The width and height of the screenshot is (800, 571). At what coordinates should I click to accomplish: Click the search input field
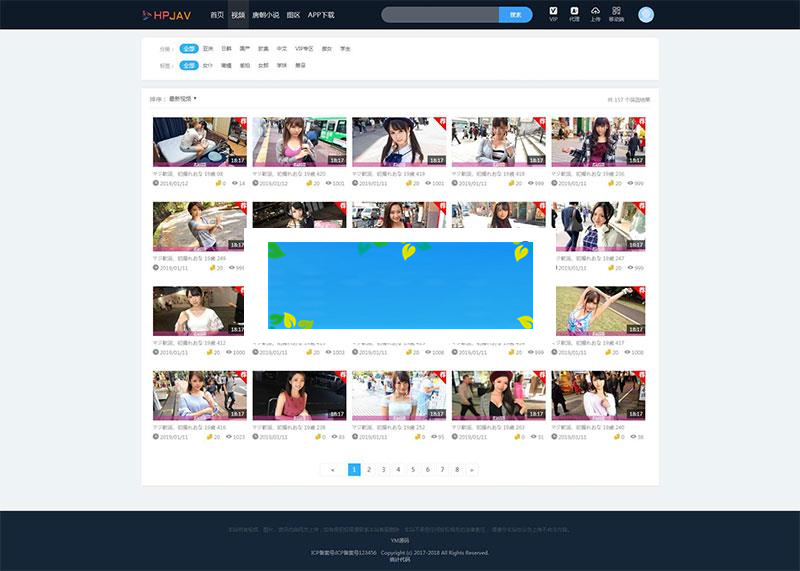(440, 15)
